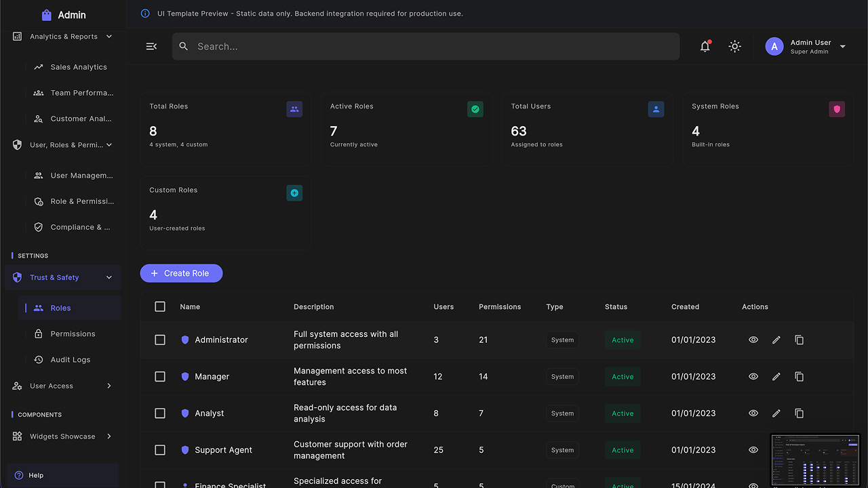Click the Total Roles card icon
868x488 pixels.
tap(294, 109)
